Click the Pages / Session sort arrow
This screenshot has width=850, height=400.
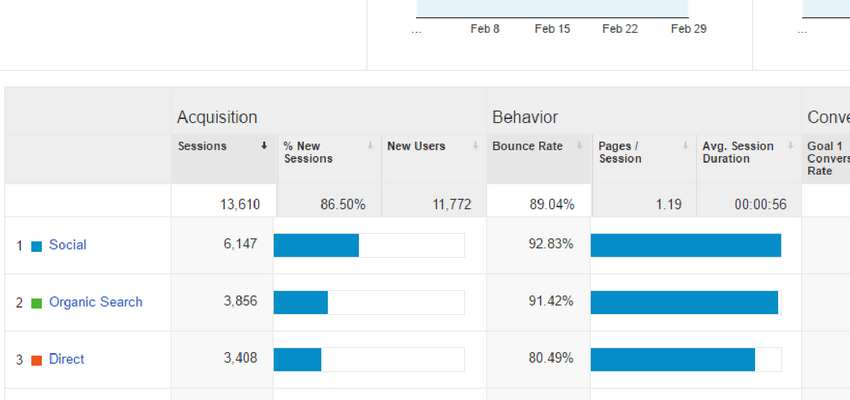(x=685, y=146)
